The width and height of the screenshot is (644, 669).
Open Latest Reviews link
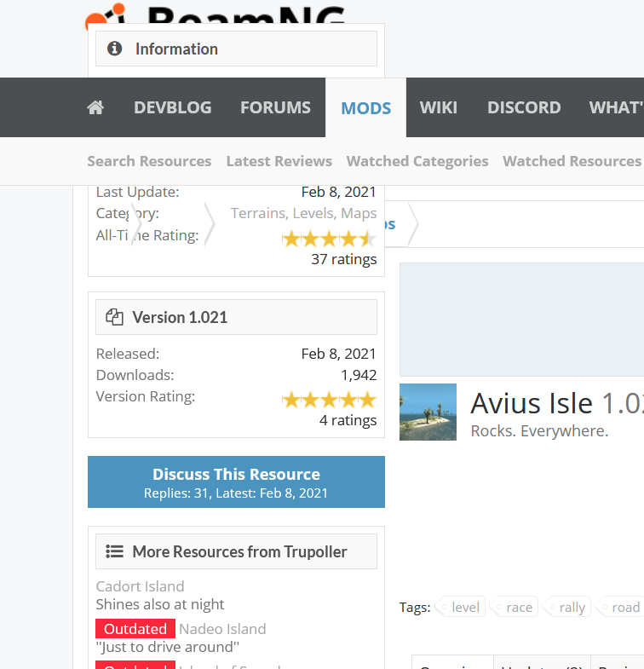(279, 161)
